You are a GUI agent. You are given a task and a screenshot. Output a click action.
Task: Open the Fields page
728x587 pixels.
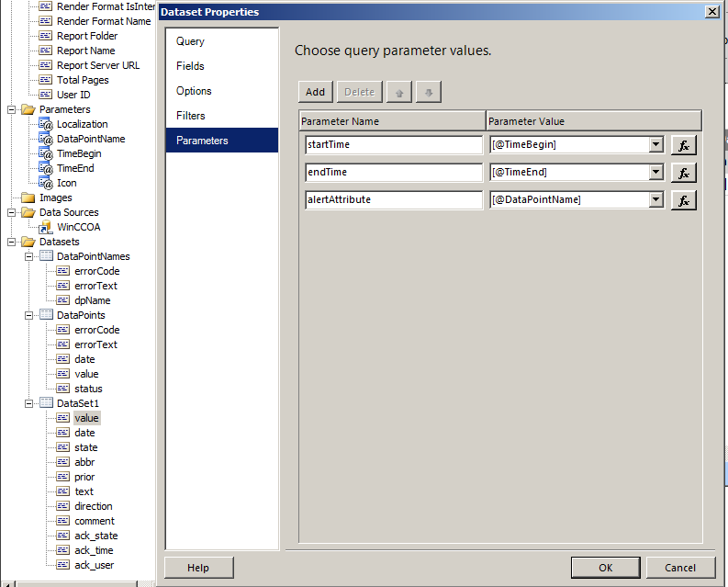click(190, 66)
